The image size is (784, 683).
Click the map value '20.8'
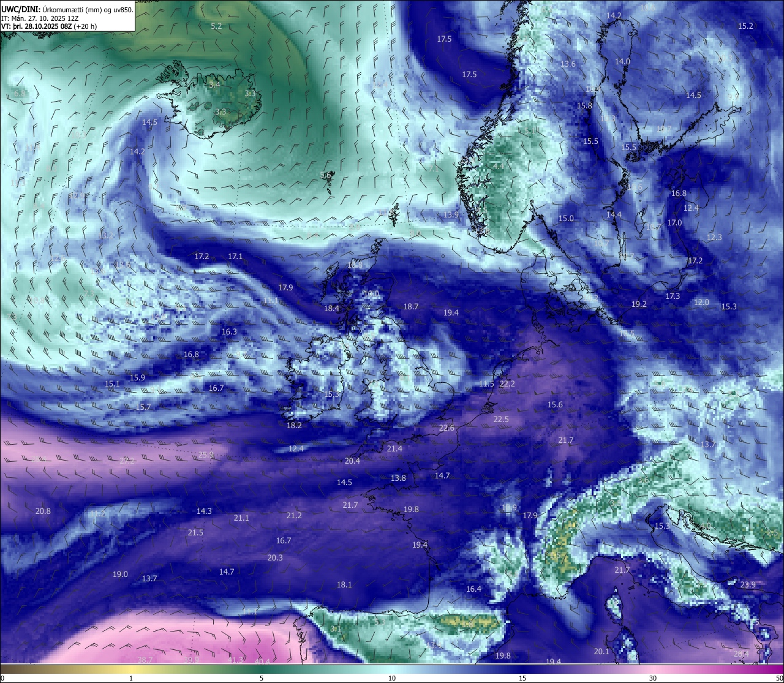(x=43, y=511)
